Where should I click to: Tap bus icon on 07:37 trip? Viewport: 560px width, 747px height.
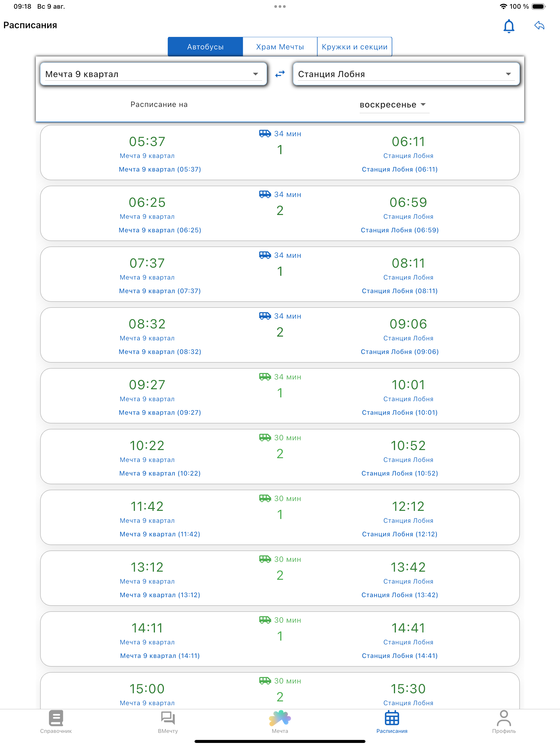(265, 255)
